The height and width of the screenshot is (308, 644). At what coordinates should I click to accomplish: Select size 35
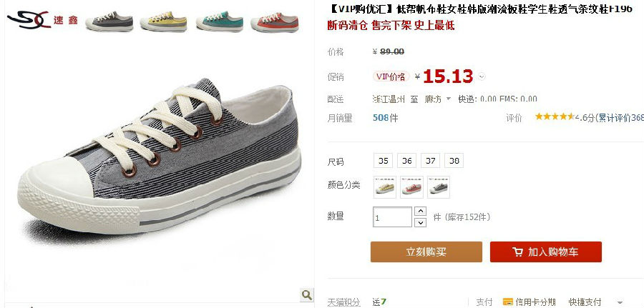(x=384, y=161)
